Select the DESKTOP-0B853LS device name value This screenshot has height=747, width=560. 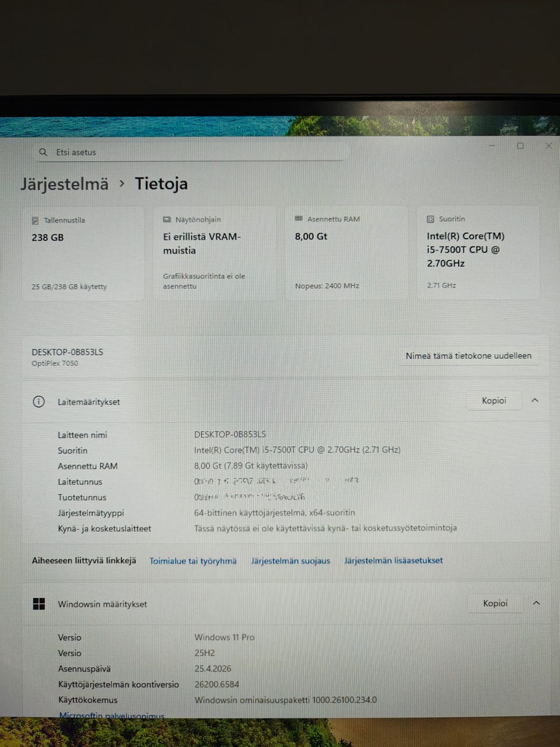pyautogui.click(x=230, y=435)
